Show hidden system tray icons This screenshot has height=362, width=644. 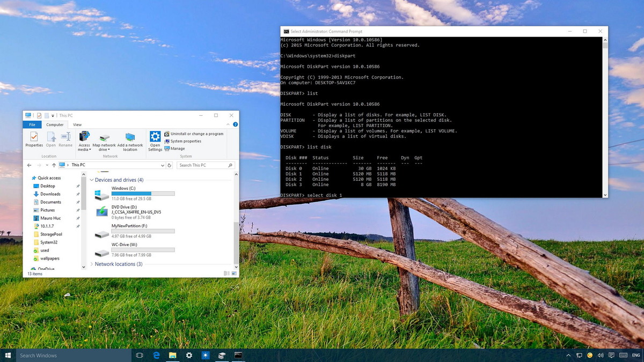[568, 355]
